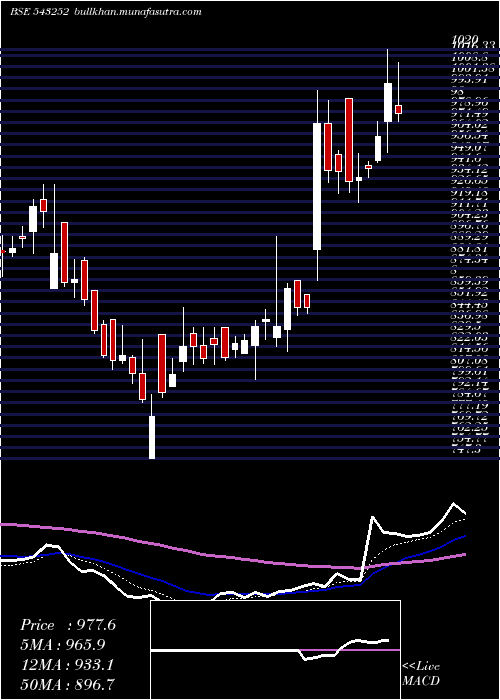Image resolution: width=500 pixels, height=700 pixels.
Task: Click the lowest white candlestick at chart bottom
Action: (x=152, y=437)
